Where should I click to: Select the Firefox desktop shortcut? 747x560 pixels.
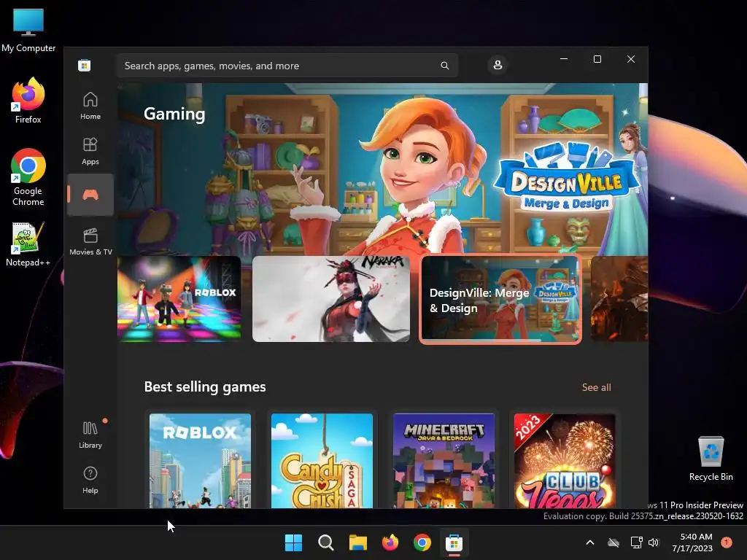[28, 101]
